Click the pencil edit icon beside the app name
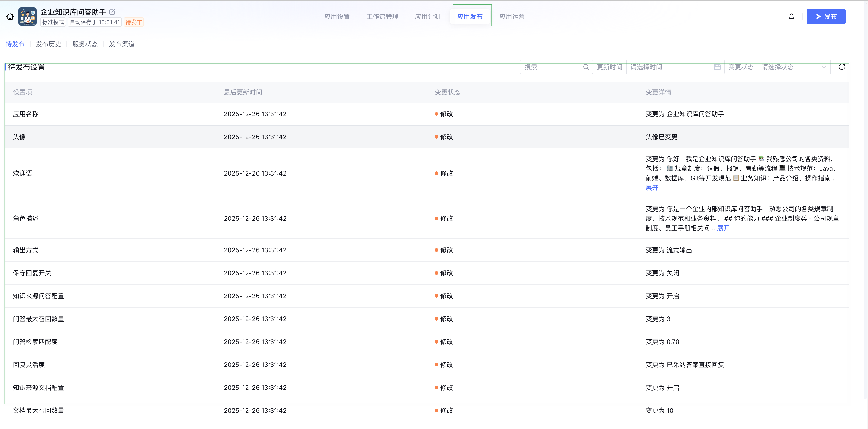868x429 pixels. coord(112,11)
